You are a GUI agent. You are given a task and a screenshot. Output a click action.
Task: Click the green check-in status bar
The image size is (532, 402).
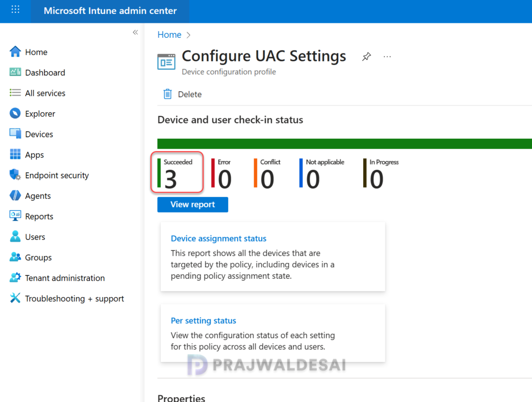tap(344, 143)
